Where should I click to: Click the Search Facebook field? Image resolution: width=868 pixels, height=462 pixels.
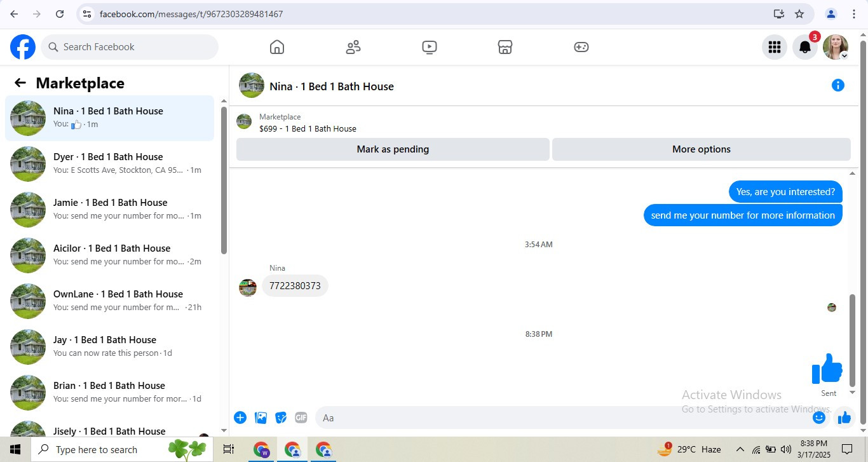(130, 47)
